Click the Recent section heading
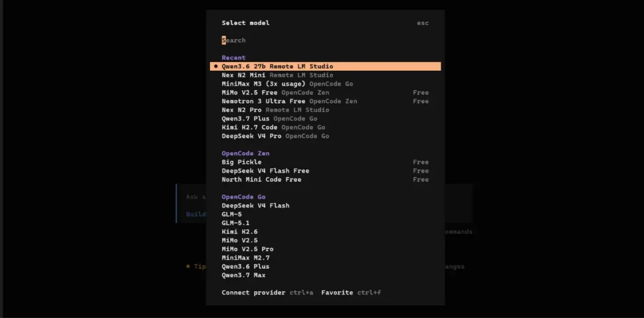644x318 pixels. pos(233,58)
